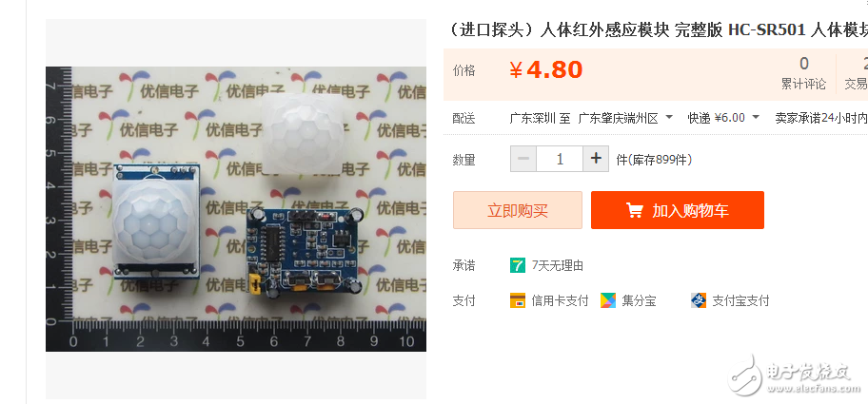868x404 pixels.
Task: Click the 加入购物车 add to cart button
Action: click(678, 210)
